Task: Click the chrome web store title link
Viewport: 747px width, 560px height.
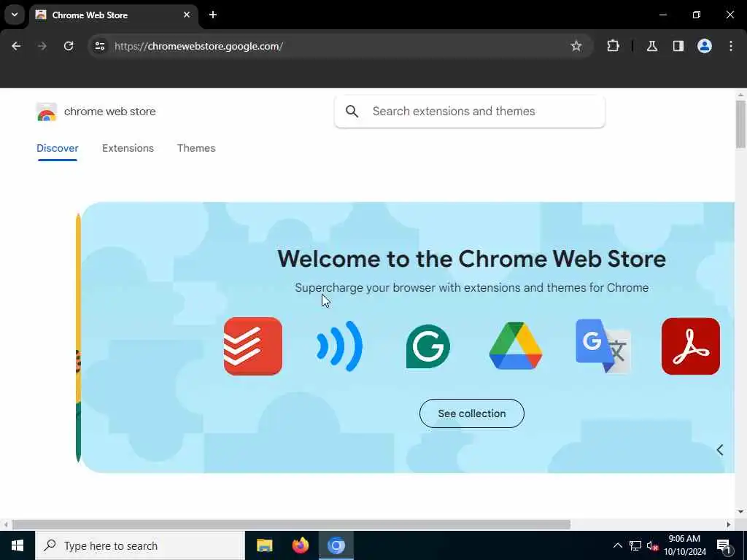Action: click(x=110, y=112)
